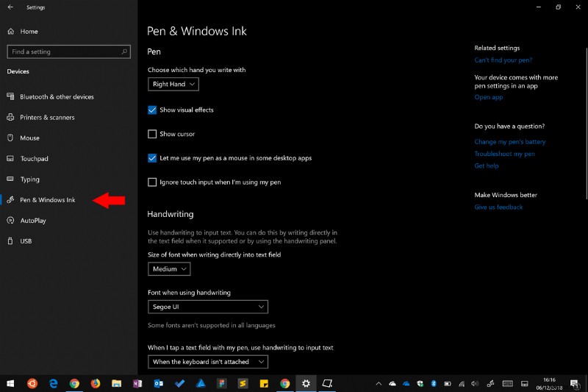Click the back arrow in Settings
This screenshot has width=588, height=392.
10,7
